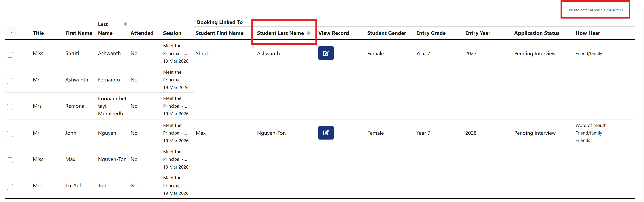Tick the checkbox for Mr John Nguyen
The height and width of the screenshot is (202, 644).
tap(10, 134)
